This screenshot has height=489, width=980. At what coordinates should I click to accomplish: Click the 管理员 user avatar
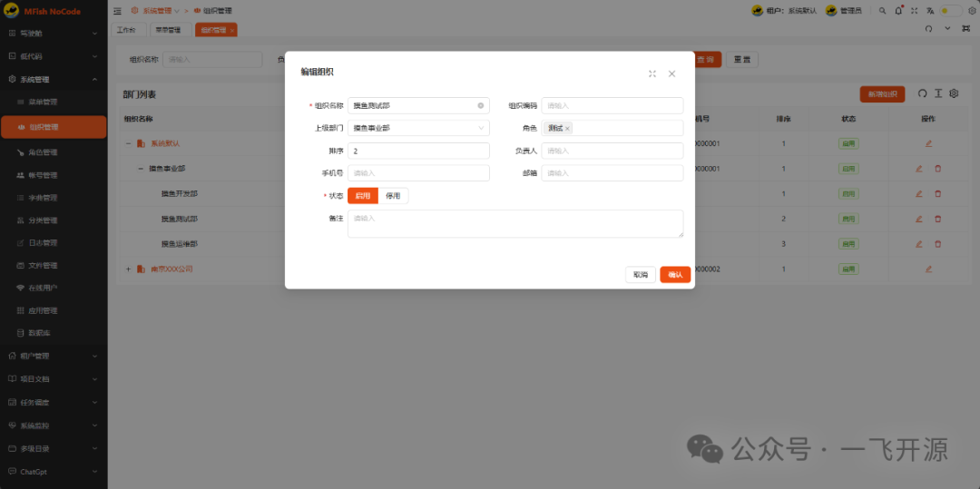click(831, 11)
